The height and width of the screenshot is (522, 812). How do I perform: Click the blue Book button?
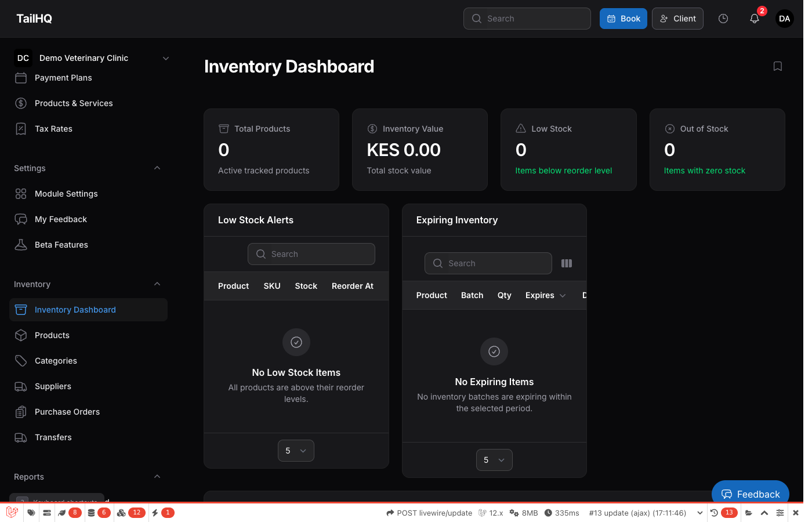(623, 19)
